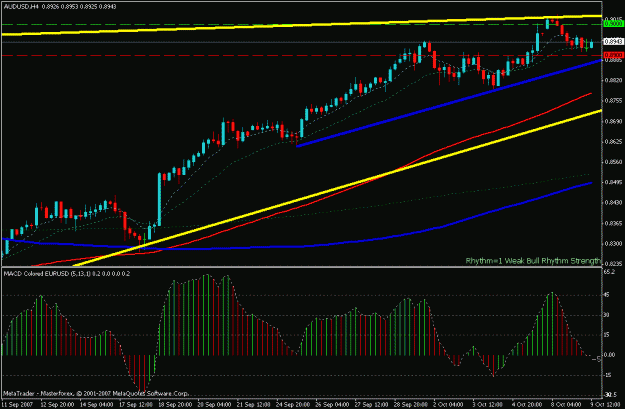The width and height of the screenshot is (625, 409).
Task: Select the green 0.9000 price label
Action: click(x=613, y=24)
